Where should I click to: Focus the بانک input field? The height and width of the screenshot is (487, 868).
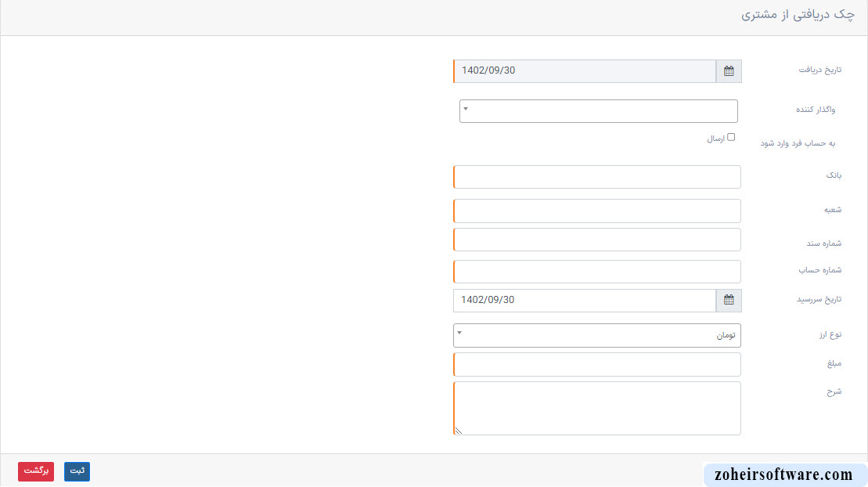pos(596,177)
